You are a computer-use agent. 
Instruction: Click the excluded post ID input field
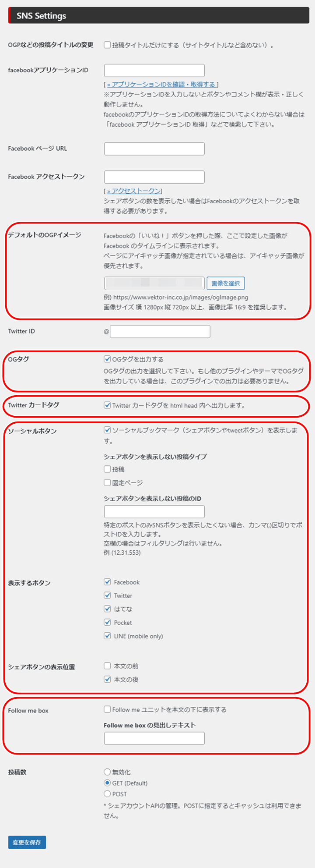154,512
